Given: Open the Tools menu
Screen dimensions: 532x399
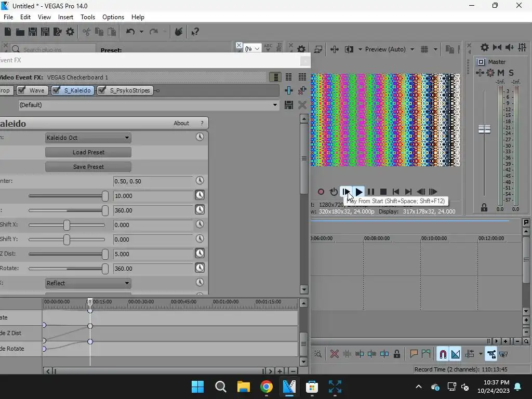Looking at the screenshot, I should pyautogui.click(x=87, y=17).
